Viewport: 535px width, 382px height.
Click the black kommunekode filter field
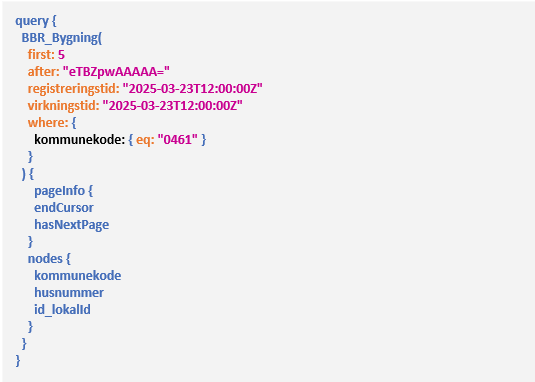pyautogui.click(x=80, y=139)
